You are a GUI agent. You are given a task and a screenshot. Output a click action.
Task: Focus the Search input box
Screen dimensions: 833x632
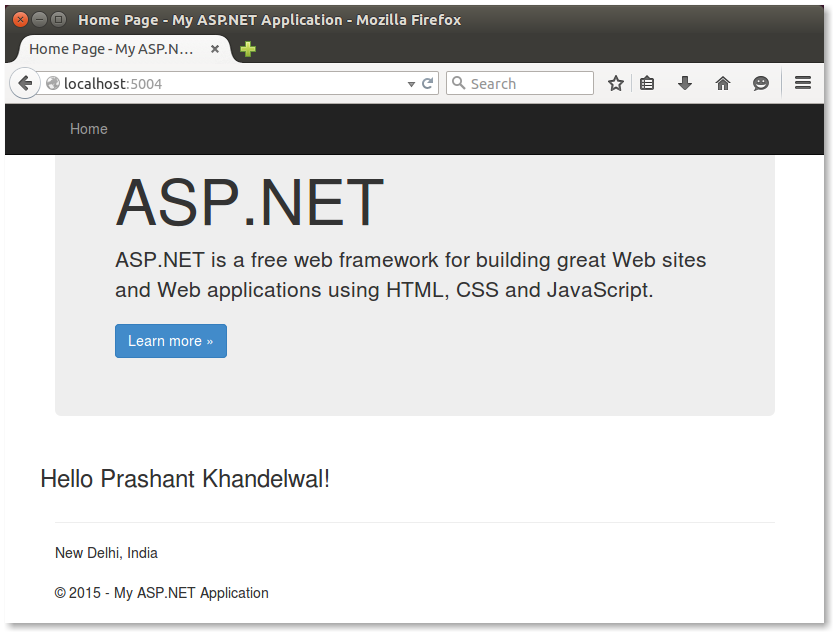coord(520,83)
